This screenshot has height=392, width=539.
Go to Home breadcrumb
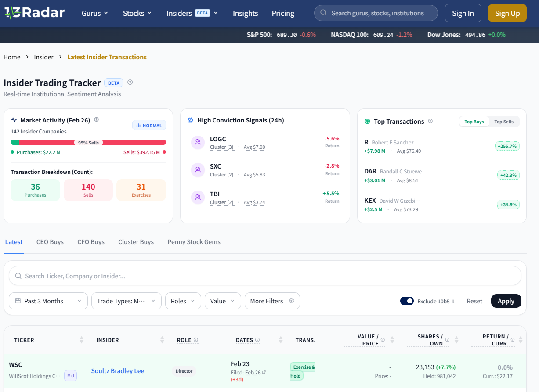tap(12, 57)
